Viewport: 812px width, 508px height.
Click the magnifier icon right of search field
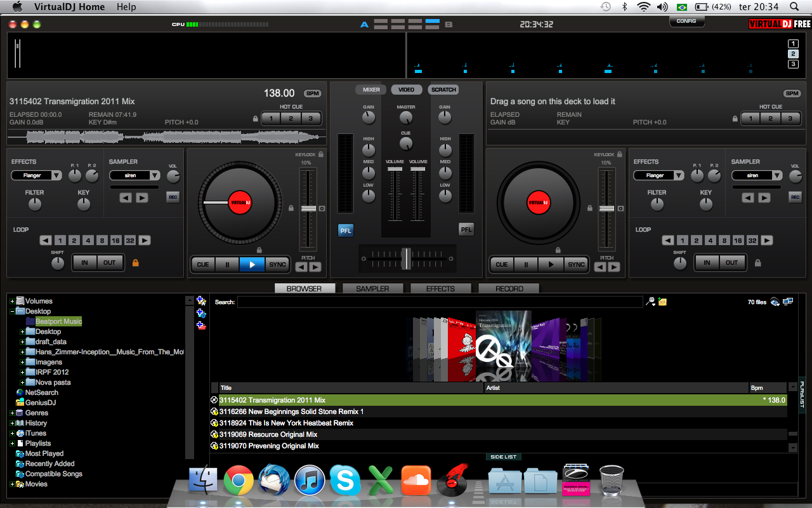tap(650, 302)
